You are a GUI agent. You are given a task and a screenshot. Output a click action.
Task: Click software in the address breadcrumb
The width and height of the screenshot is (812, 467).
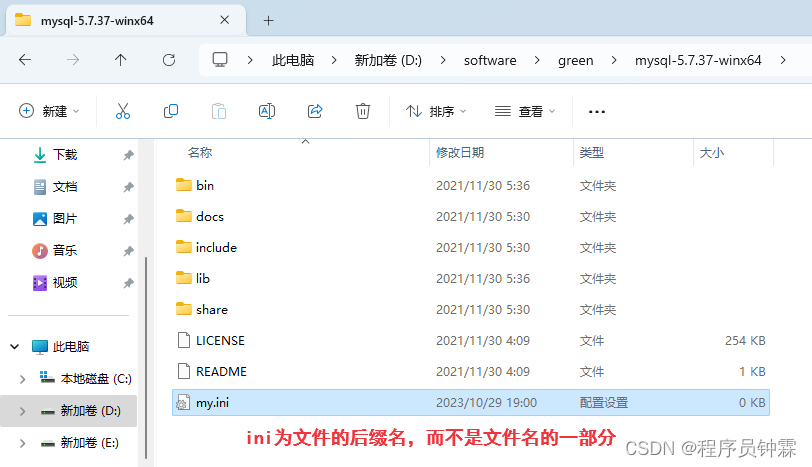coord(490,61)
